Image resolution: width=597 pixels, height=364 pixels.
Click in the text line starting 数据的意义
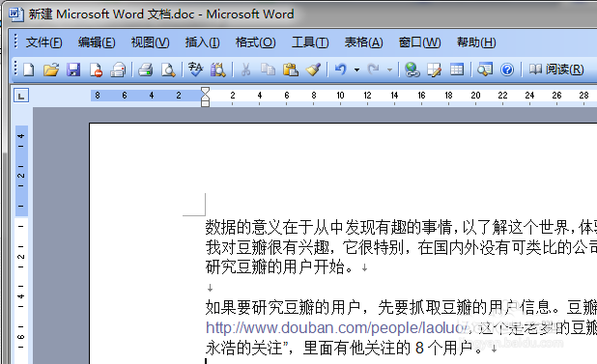pyautogui.click(x=401, y=228)
